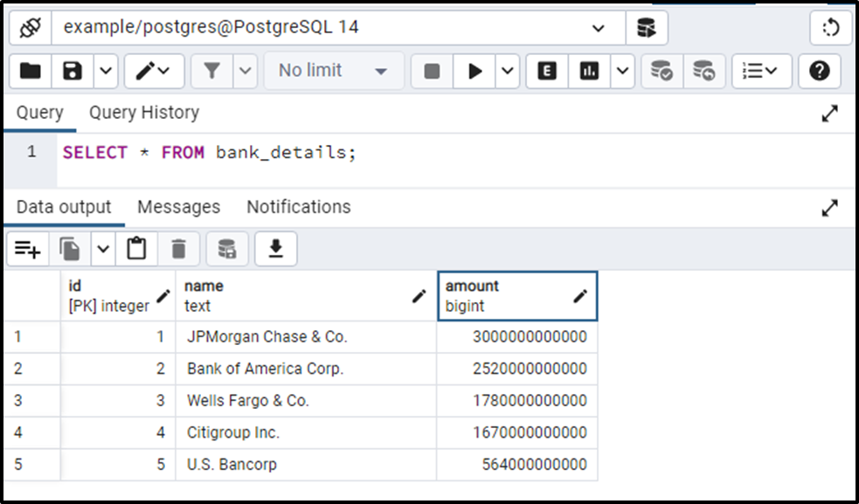Open the Messages tab
This screenshot has height=504, width=859.
[x=178, y=207]
